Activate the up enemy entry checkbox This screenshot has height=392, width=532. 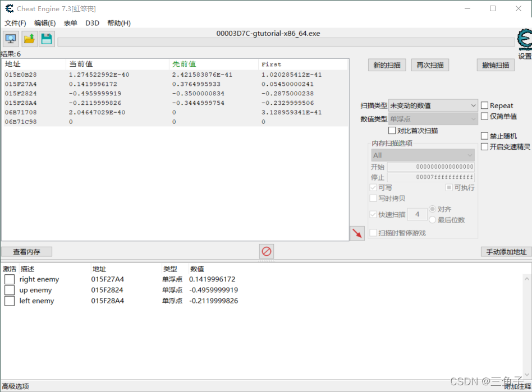click(x=10, y=290)
